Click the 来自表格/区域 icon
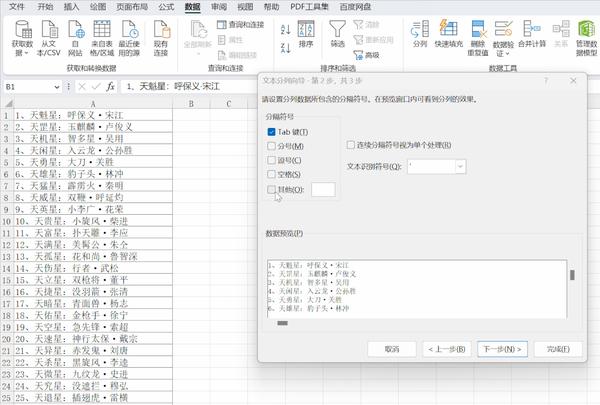 pyautogui.click(x=102, y=29)
